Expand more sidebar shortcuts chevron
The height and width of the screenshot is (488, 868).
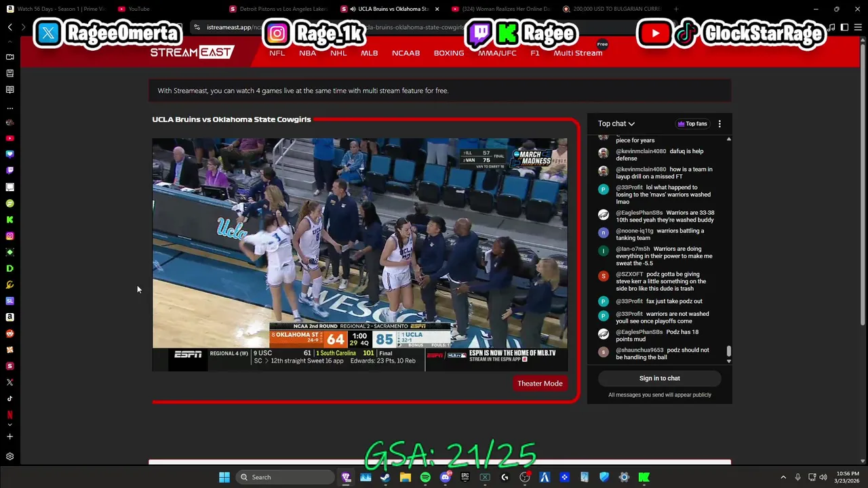(x=9, y=425)
